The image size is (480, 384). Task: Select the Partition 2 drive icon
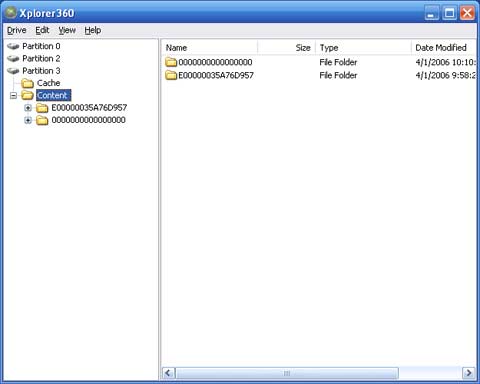(13, 58)
